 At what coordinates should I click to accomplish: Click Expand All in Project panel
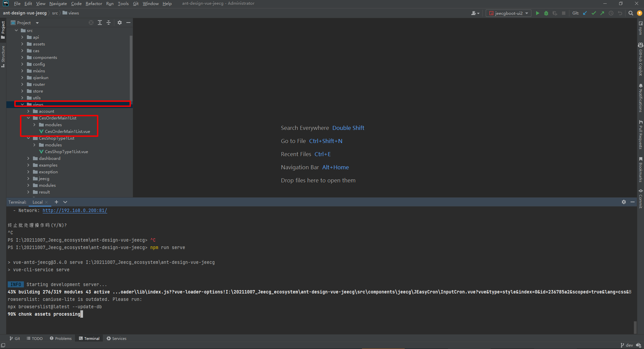click(x=100, y=23)
